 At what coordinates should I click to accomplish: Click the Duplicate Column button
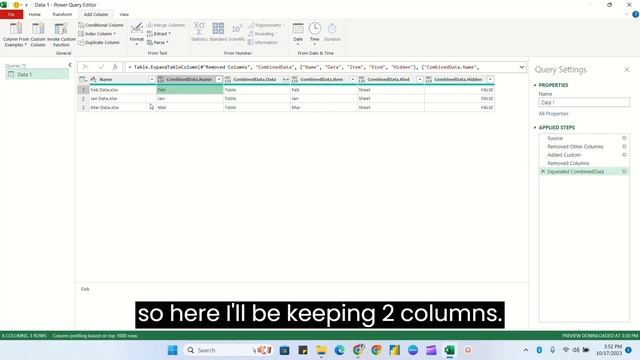tap(99, 42)
